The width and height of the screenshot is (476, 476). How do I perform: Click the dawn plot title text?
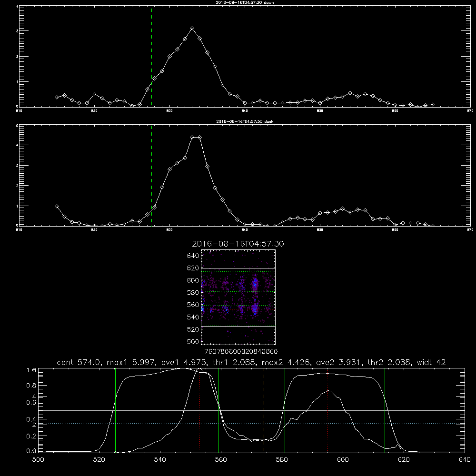pyautogui.click(x=245, y=2)
